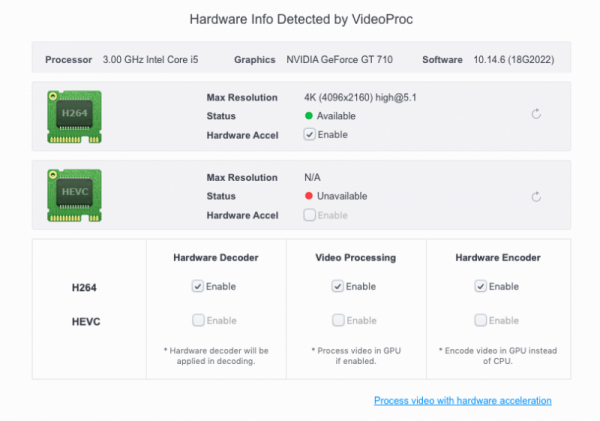This screenshot has height=421, width=600.
Task: Refresh the HEVC hardware detection
Action: click(536, 197)
